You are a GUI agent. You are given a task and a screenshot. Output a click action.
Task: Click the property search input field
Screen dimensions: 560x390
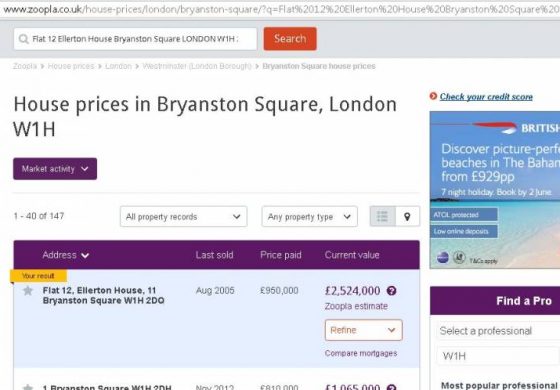(x=135, y=39)
